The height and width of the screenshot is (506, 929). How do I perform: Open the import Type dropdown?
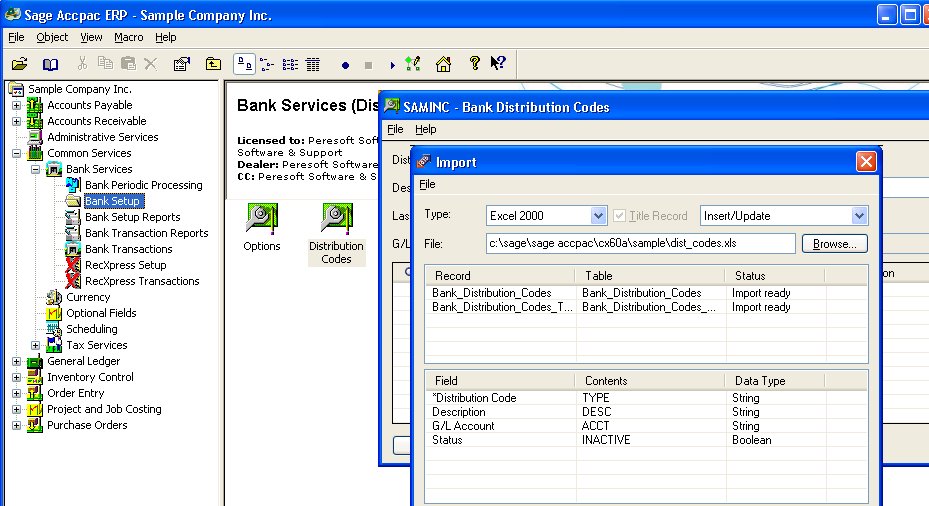[598, 216]
